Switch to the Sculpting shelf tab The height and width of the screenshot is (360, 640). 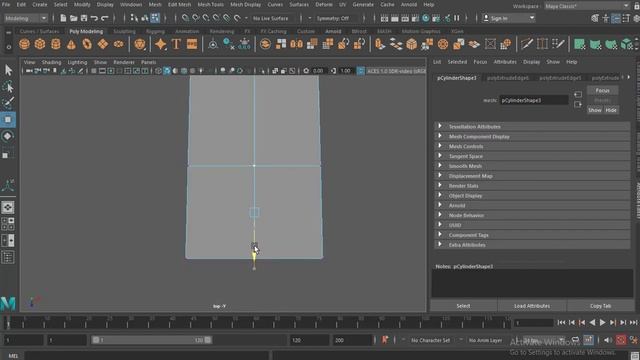coord(124,31)
